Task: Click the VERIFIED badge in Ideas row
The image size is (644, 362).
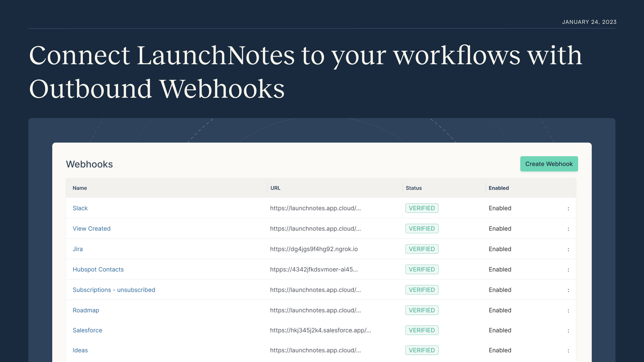Action: 422,350
